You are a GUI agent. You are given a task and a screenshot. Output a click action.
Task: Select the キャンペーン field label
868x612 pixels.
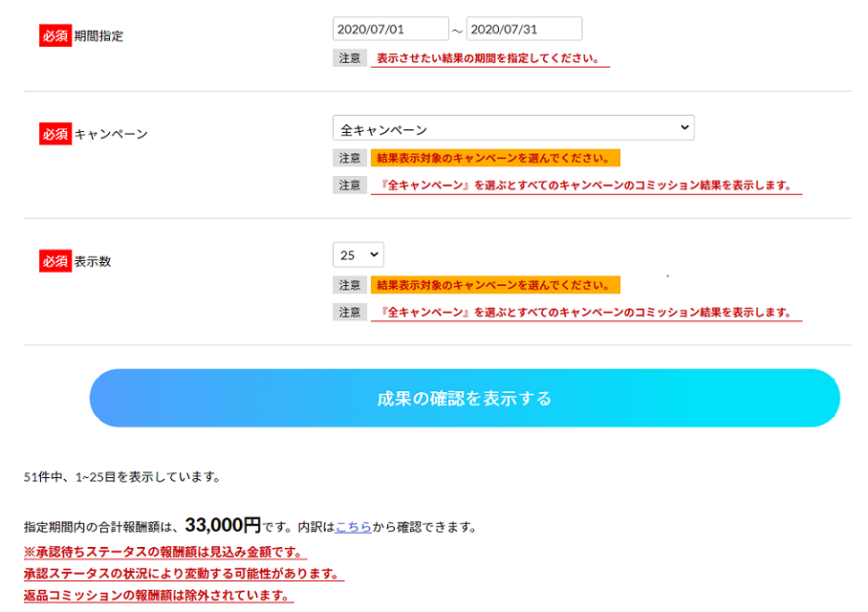click(x=111, y=135)
